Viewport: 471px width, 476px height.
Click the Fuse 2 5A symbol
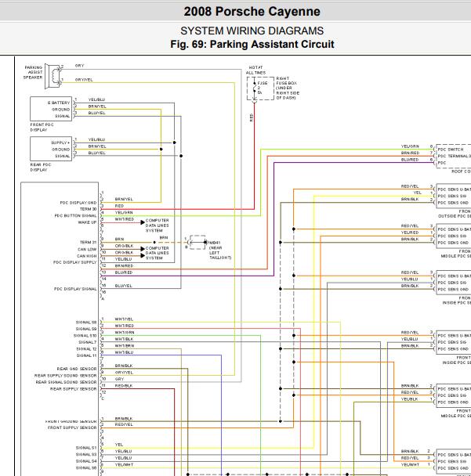click(255, 88)
